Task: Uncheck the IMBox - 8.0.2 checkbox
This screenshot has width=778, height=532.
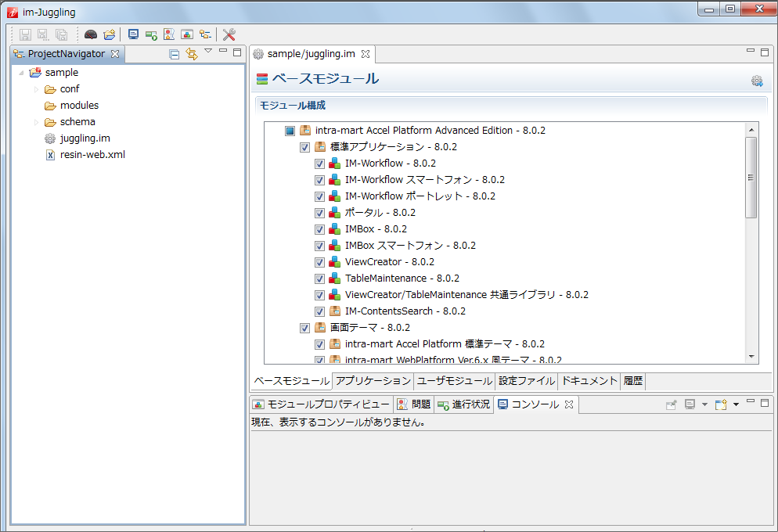Action: click(x=319, y=229)
